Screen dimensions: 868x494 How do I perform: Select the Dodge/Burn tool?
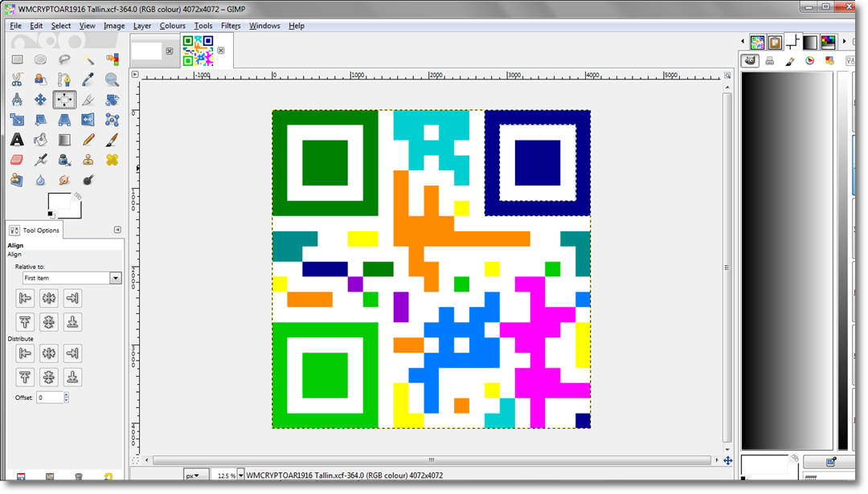tap(88, 180)
